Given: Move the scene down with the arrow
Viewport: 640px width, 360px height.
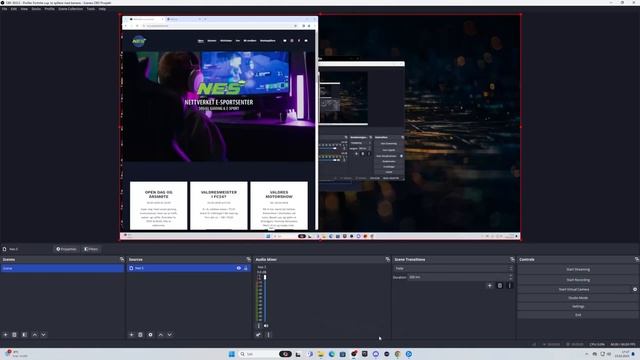Looking at the screenshot, I should point(43,335).
